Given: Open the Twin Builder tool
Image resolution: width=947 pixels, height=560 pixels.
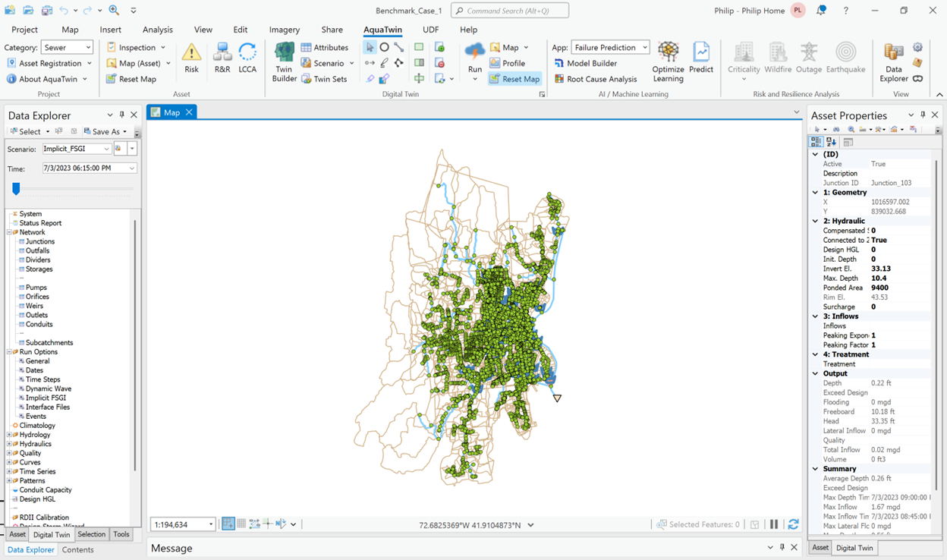Looking at the screenshot, I should point(285,61).
